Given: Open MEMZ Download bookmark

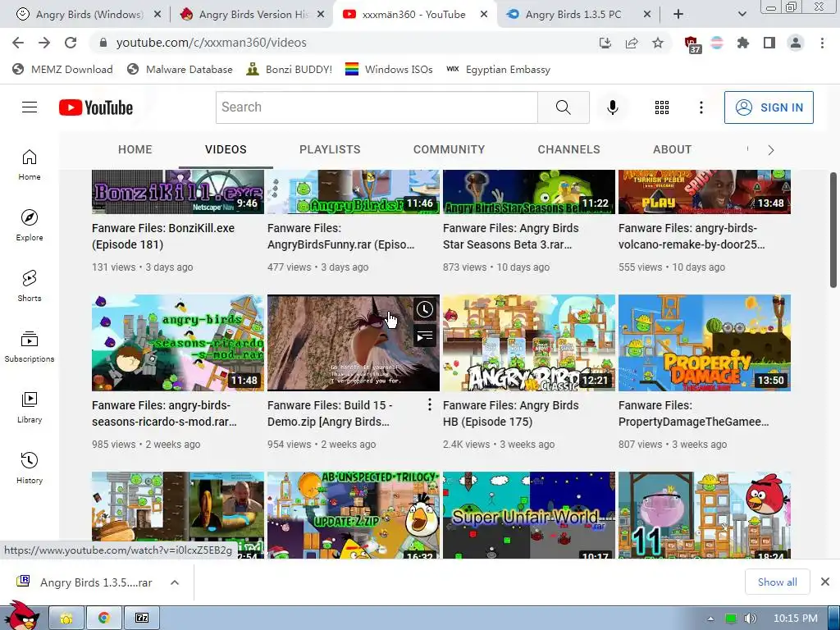Looking at the screenshot, I should tap(62, 69).
